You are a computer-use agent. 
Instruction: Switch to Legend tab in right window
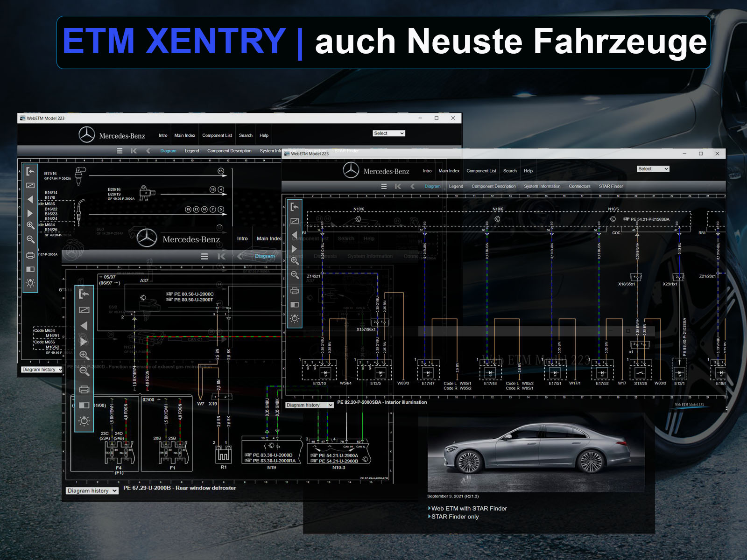click(456, 186)
